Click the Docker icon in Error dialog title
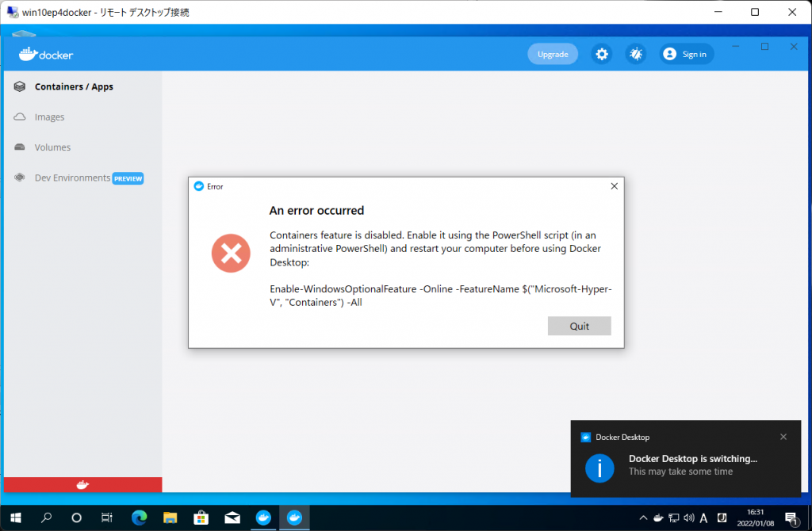 (199, 186)
